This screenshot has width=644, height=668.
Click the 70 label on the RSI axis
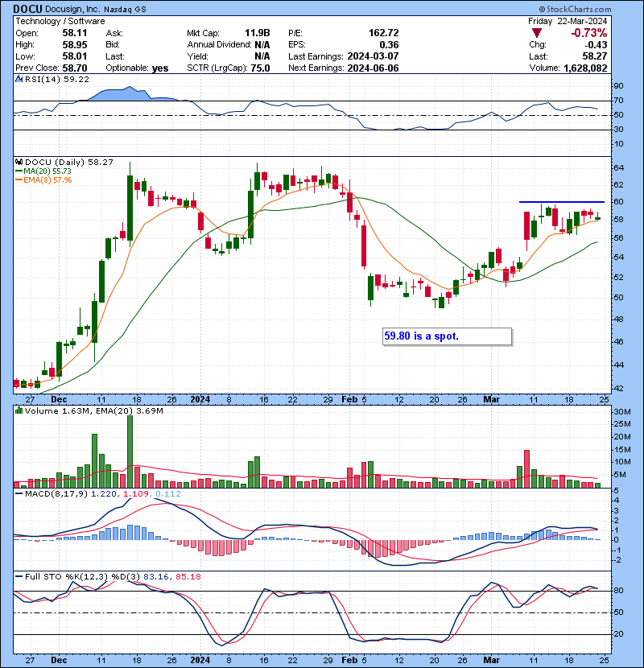click(618, 101)
